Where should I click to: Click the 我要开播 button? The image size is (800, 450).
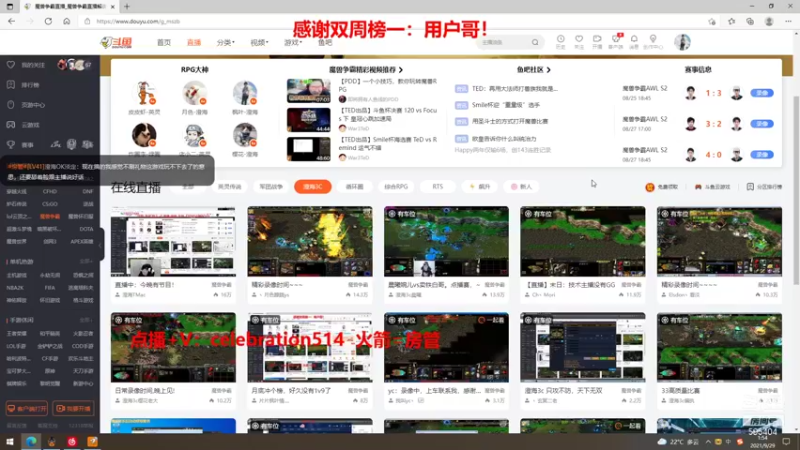point(73,408)
